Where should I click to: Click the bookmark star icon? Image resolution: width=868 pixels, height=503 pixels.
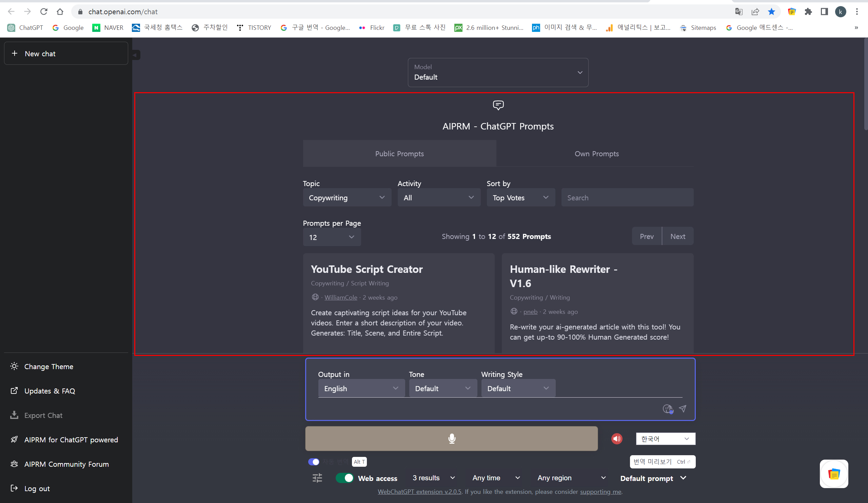pos(771,12)
